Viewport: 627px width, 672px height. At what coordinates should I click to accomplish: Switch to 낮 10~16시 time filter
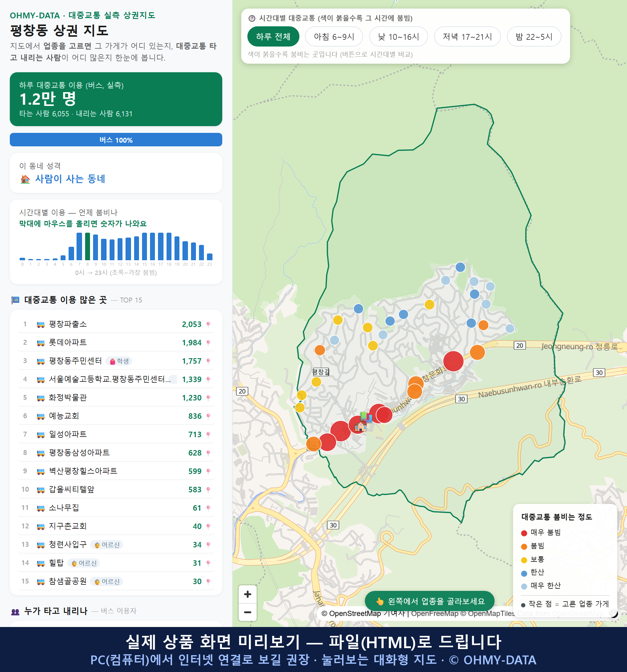[398, 36]
